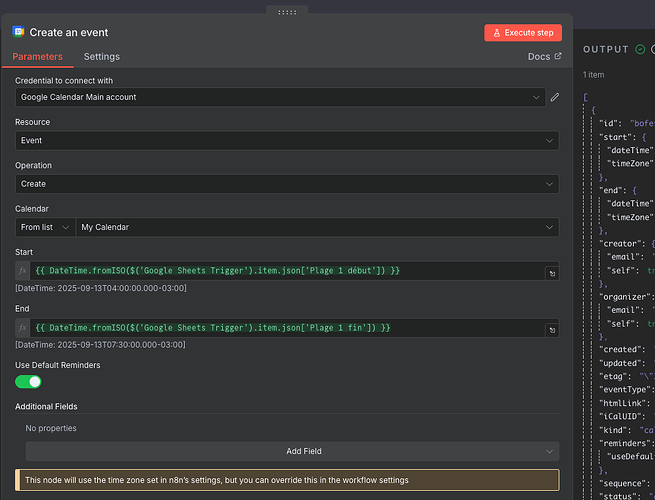Open the Operation dropdown showing Create

click(286, 184)
